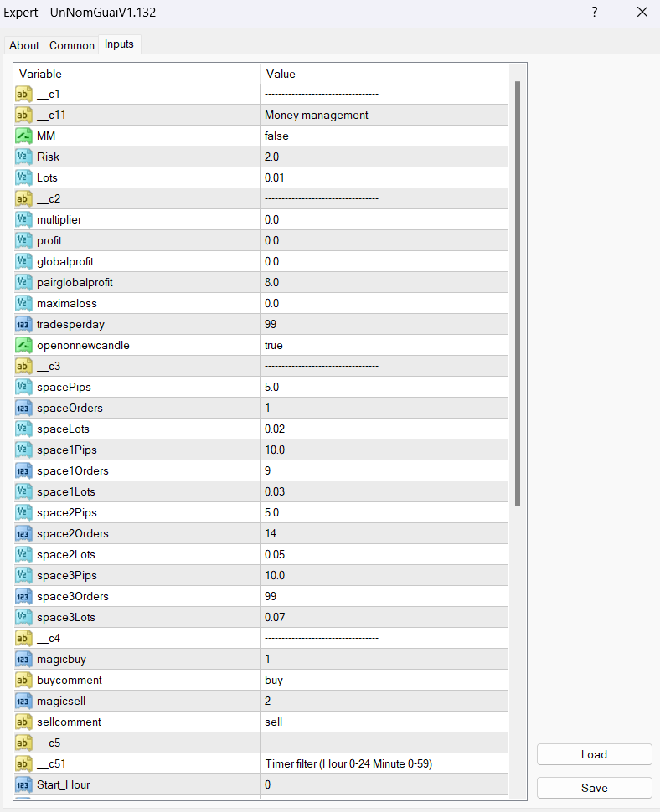This screenshot has height=812, width=660.
Task: Toggle the MM value set to false
Action: (x=384, y=136)
